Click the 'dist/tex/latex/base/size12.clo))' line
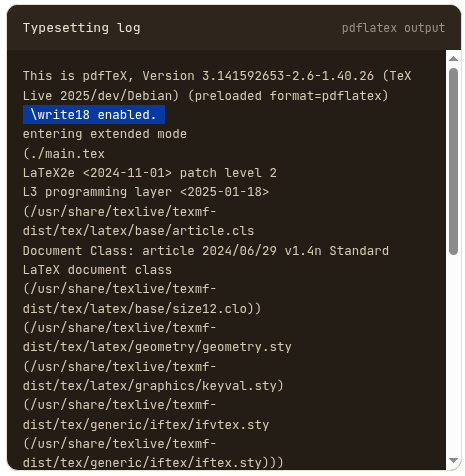The width and height of the screenshot is (465, 476). click(142, 309)
